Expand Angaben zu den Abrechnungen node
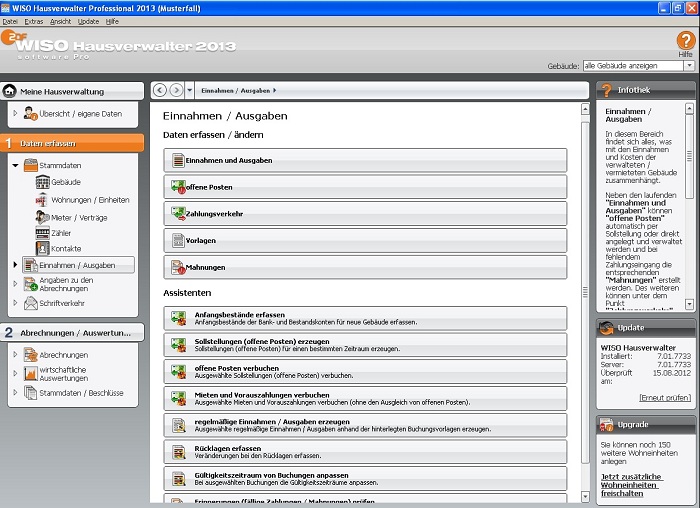Screen dimensions: 700x508 (15, 284)
